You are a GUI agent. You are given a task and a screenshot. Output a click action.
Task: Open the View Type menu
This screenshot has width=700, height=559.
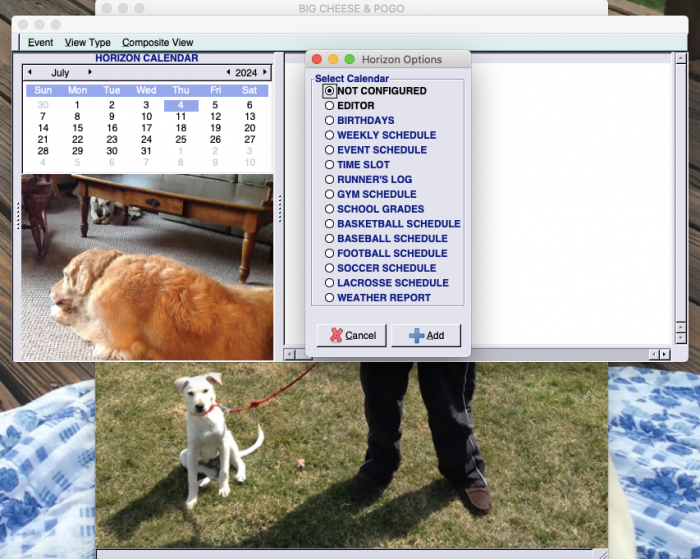coord(88,43)
